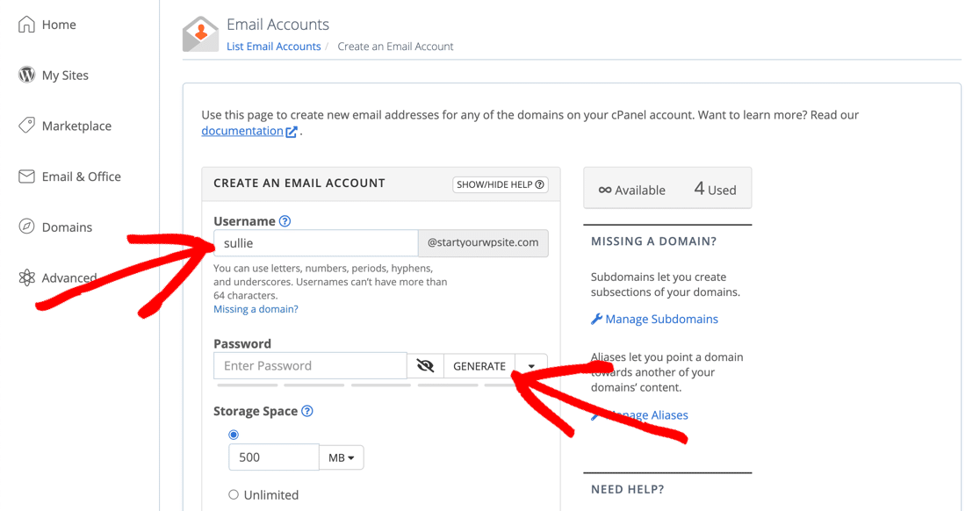Click the Missing a domain? link
This screenshot has height=511, width=980.
click(256, 309)
